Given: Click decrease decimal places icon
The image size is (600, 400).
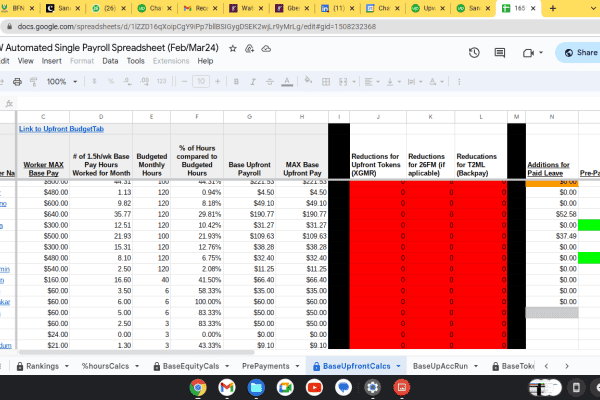Looking at the screenshot, I should pos(127,82).
